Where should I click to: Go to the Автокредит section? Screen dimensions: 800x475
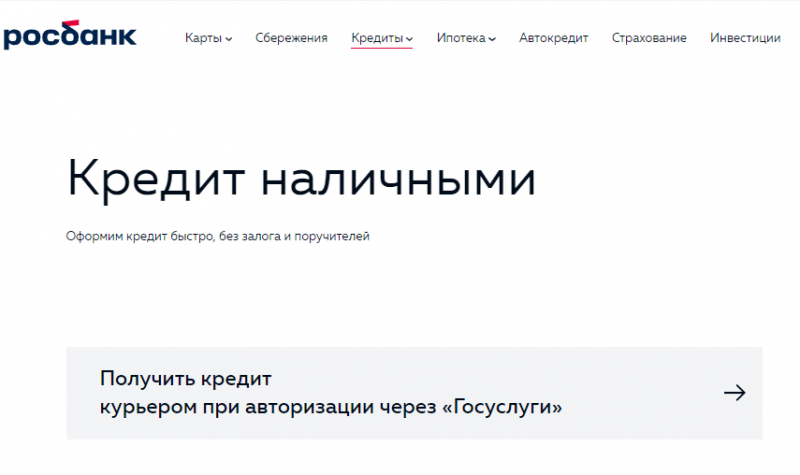[x=554, y=38]
